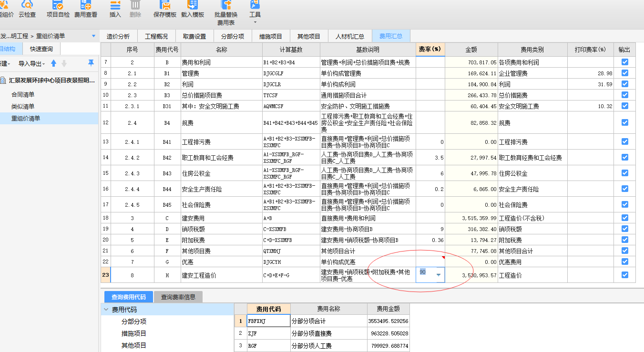Select 分部分项 under 费用代码 tree
The width and height of the screenshot is (644, 352).
(134, 322)
